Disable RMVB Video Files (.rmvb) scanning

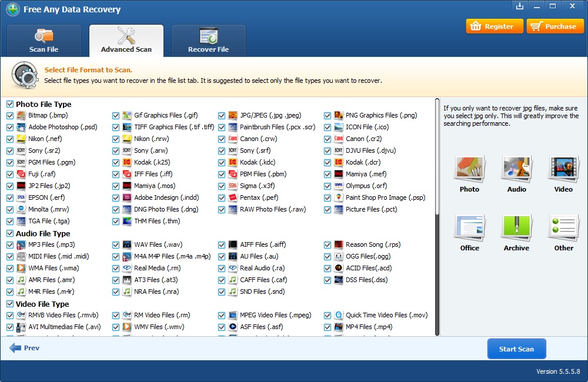[9, 315]
